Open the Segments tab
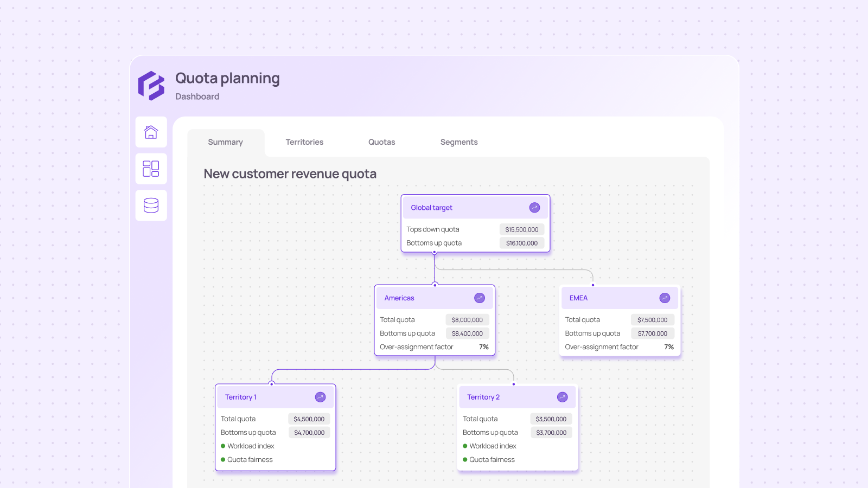The image size is (868, 488). click(459, 142)
